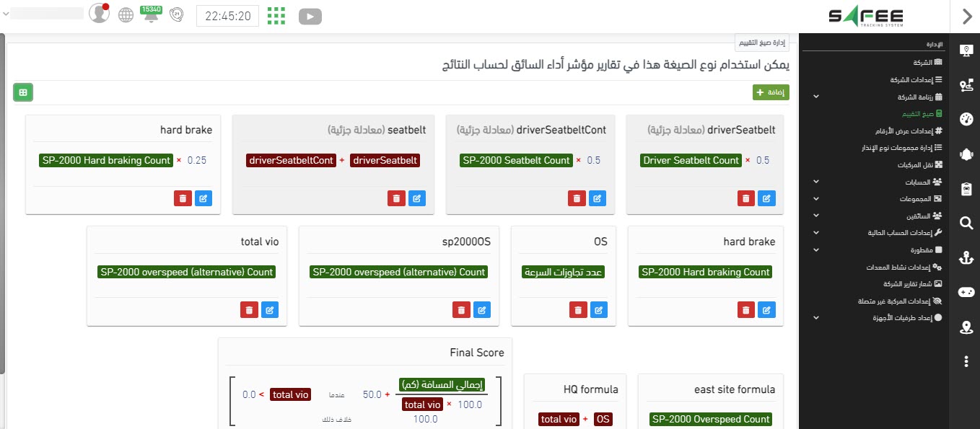Viewport: 980px width, 429px height.
Task: Collapse sidebar with top-right chevron arrow
Action: (x=967, y=16)
